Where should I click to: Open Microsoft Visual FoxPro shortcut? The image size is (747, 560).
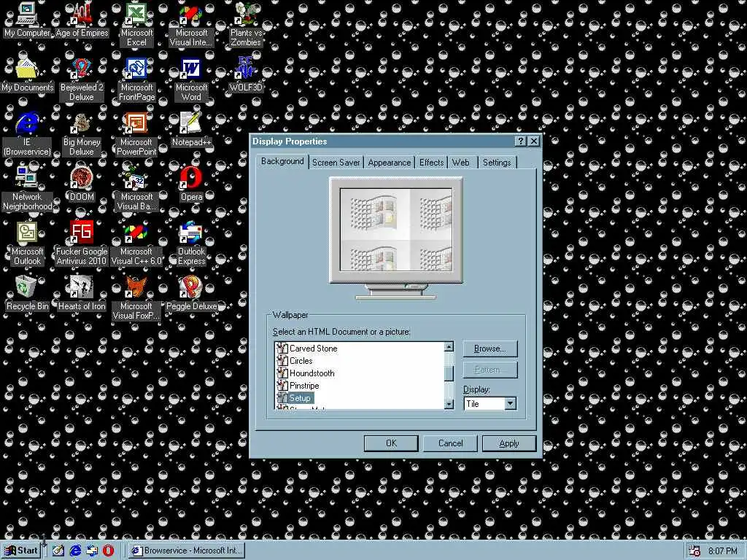[x=136, y=298]
